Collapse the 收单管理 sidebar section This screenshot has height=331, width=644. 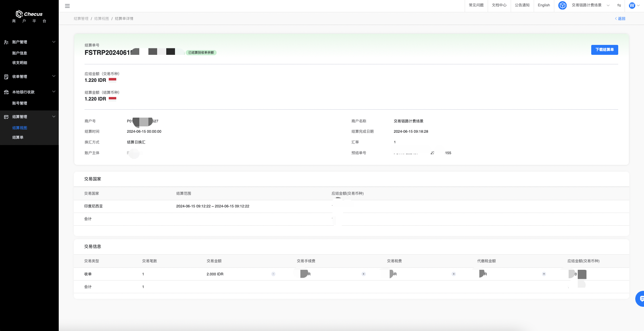pos(54,76)
